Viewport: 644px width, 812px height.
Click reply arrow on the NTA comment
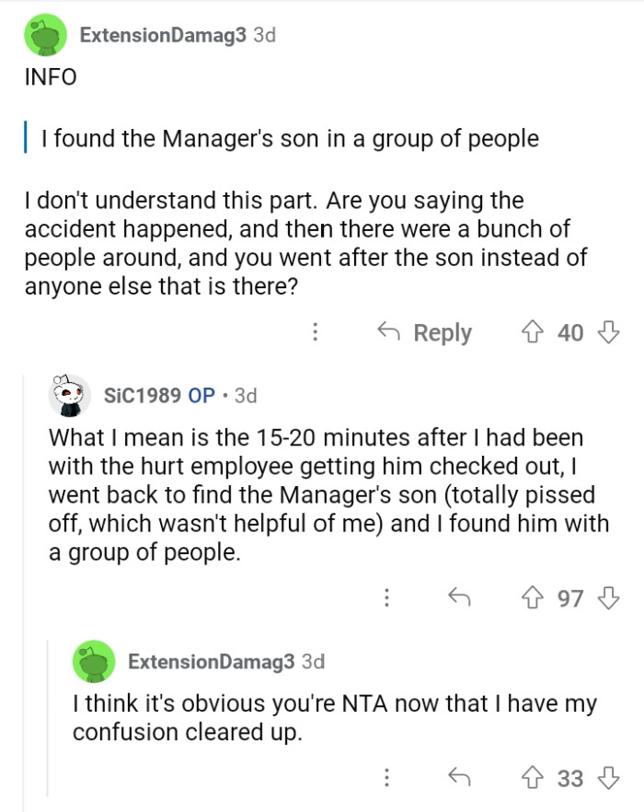tap(459, 778)
